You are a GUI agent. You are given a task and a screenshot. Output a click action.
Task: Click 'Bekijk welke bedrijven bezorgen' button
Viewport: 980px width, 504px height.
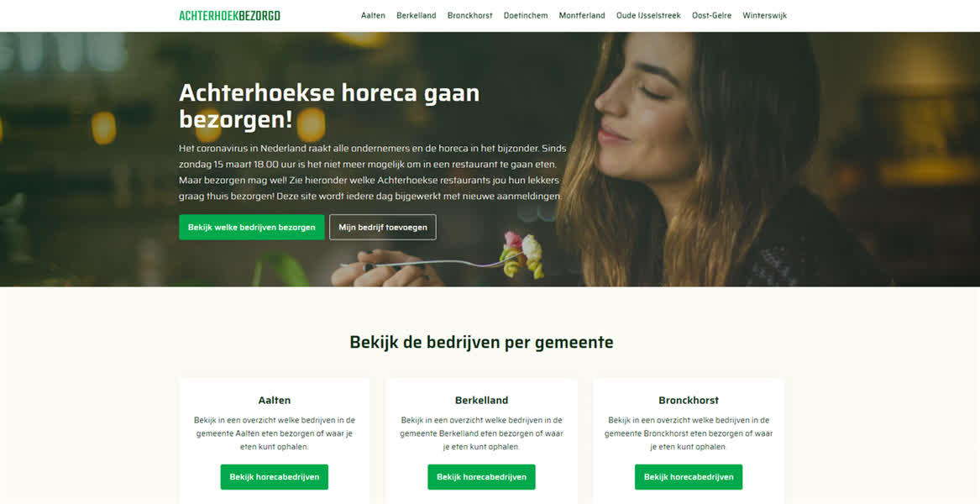coord(252,227)
